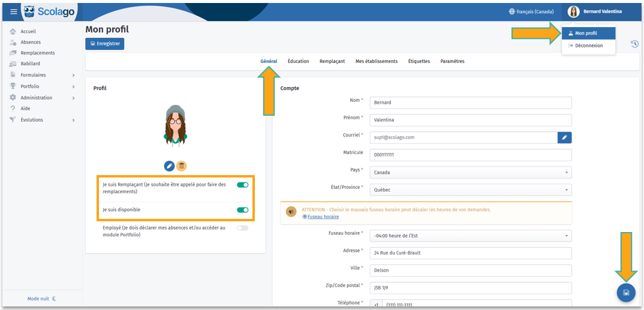The image size is (644, 310).
Task: Open the history clock icon
Action: tap(634, 44)
